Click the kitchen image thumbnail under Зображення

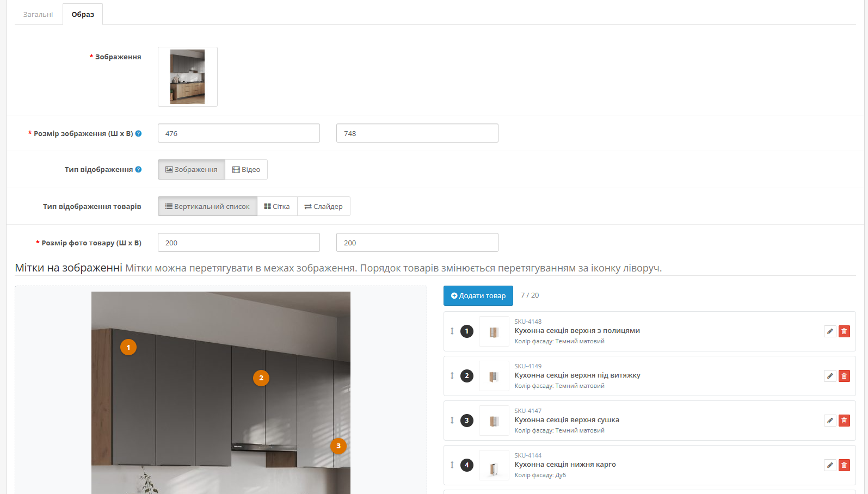coord(188,77)
